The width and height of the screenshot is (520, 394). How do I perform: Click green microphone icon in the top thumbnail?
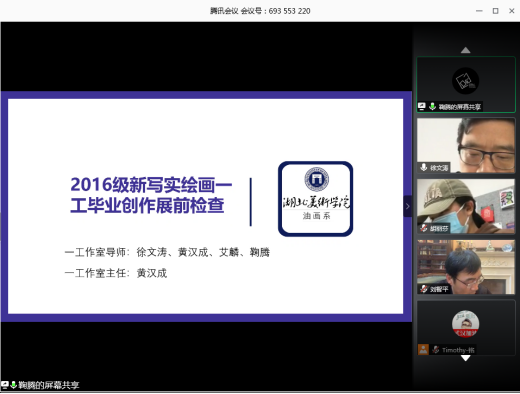[x=432, y=106]
